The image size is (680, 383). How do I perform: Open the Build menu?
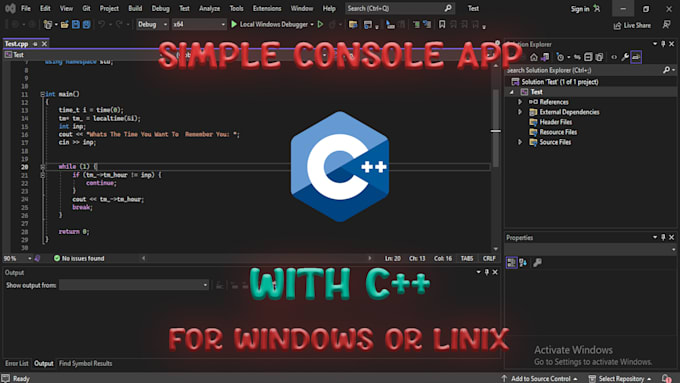(x=135, y=8)
